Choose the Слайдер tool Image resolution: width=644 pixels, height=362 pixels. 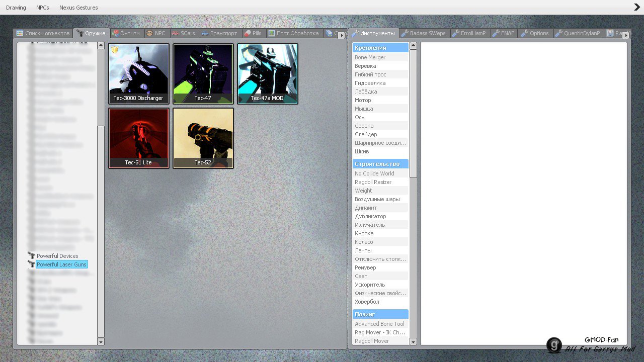[380, 134]
